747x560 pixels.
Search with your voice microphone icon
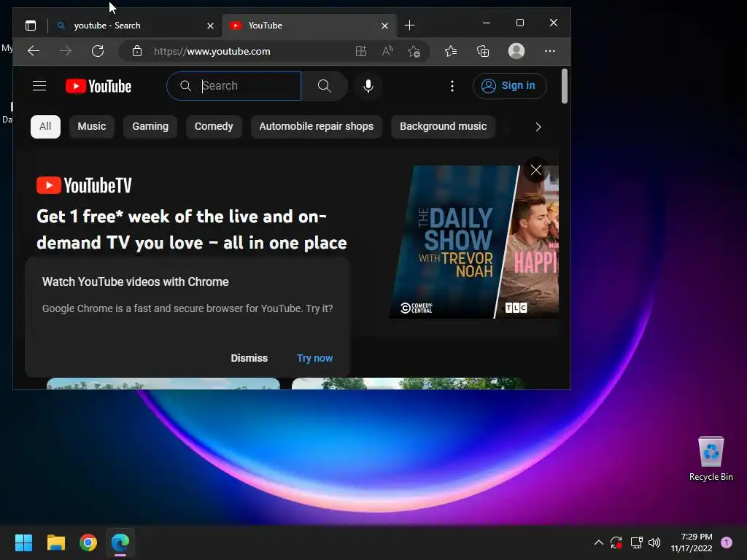point(368,86)
